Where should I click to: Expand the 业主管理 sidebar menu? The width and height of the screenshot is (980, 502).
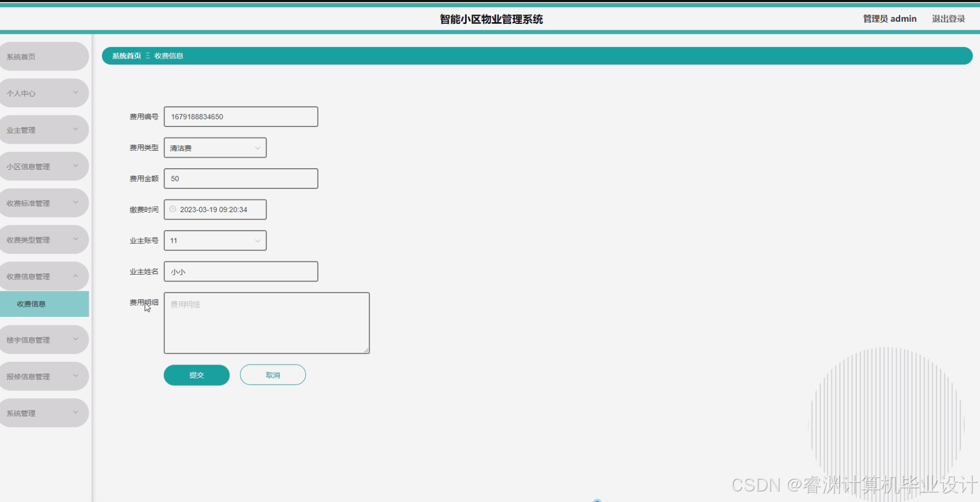tap(44, 129)
